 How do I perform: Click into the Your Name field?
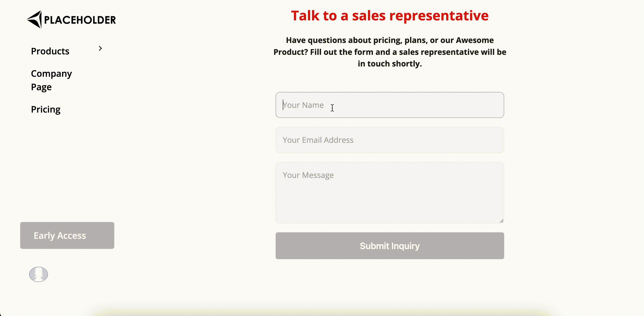click(x=389, y=105)
